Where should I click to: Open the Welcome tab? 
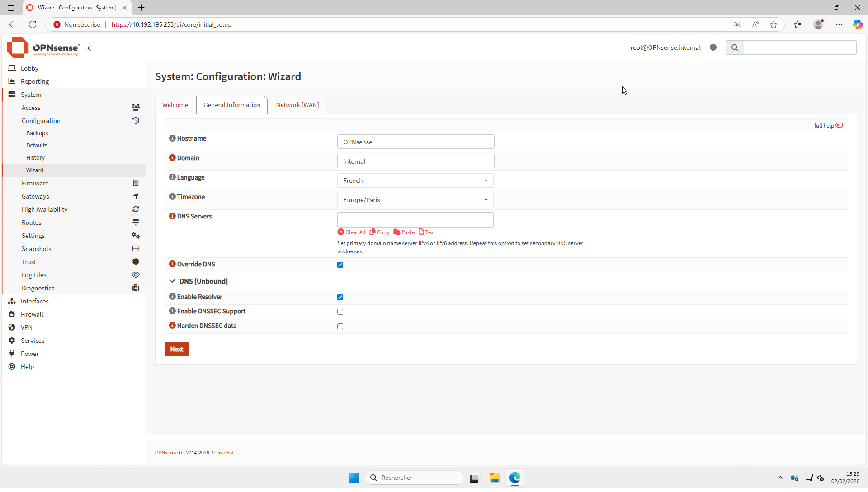click(x=175, y=105)
